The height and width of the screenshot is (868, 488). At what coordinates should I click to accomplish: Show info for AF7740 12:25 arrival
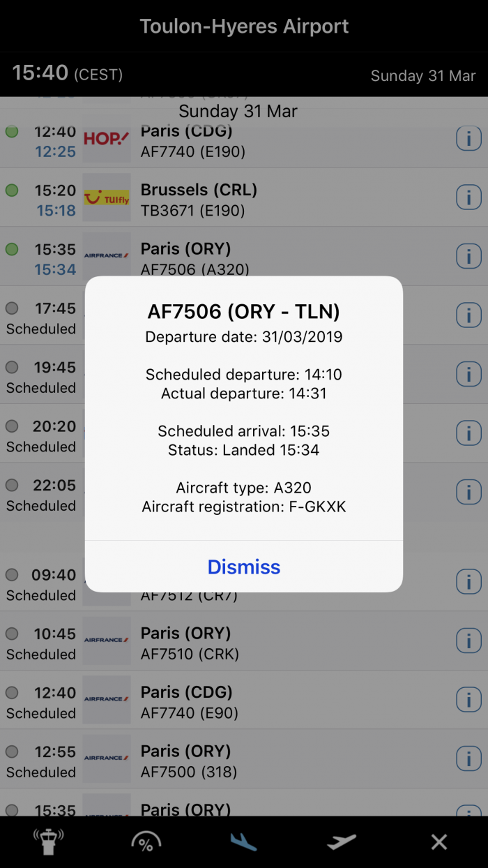point(468,139)
